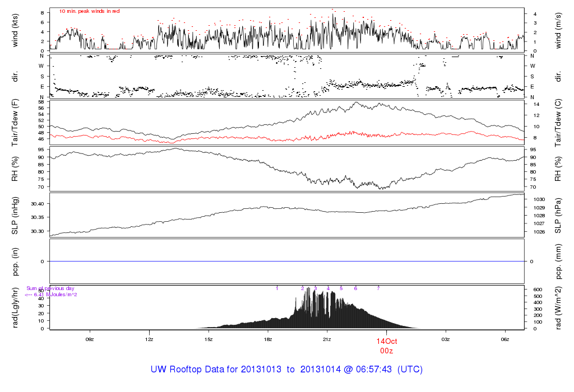Click the "pcp. (mm)" right axis label

(559, 262)
